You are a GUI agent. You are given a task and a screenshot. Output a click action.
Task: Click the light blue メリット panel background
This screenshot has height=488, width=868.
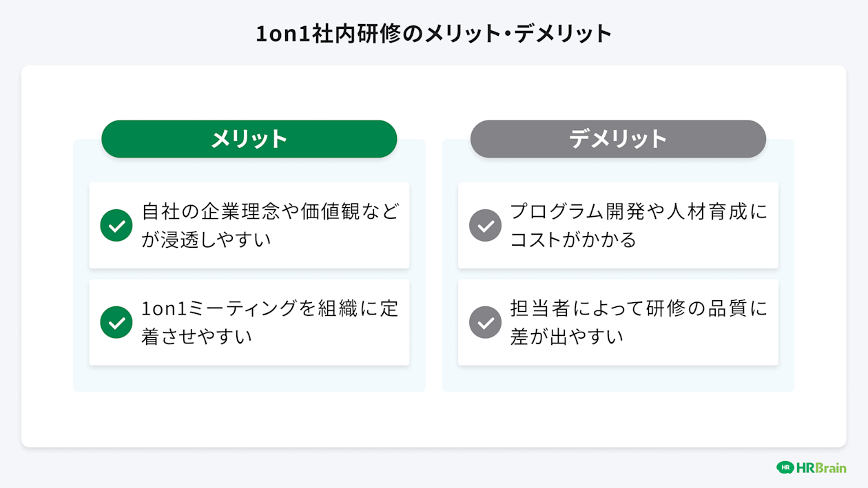(249, 378)
